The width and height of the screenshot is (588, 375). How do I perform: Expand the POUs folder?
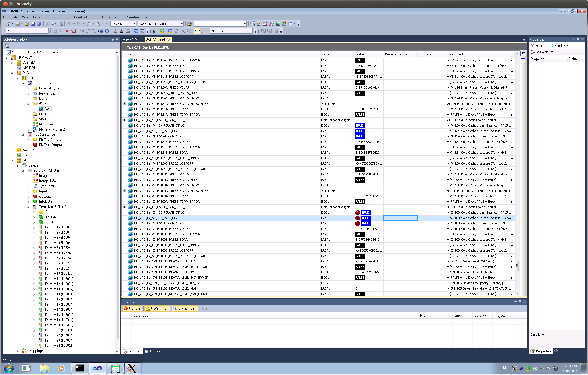click(29, 114)
